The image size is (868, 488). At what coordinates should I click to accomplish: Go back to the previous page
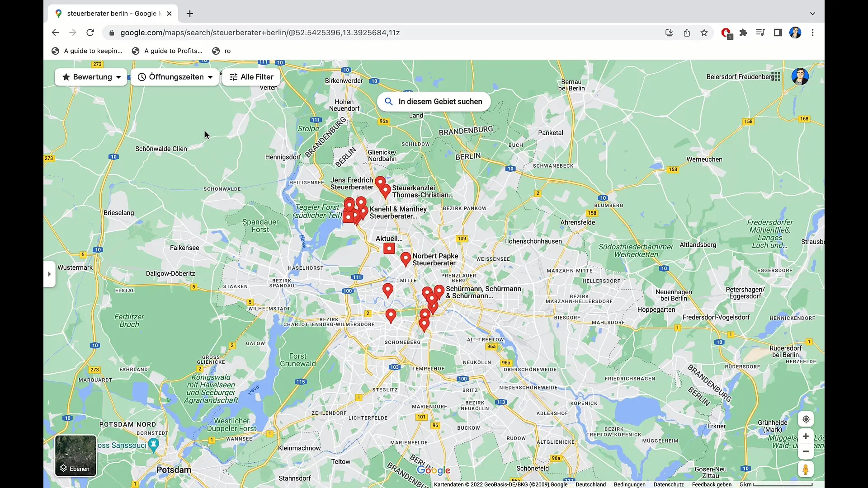55,33
